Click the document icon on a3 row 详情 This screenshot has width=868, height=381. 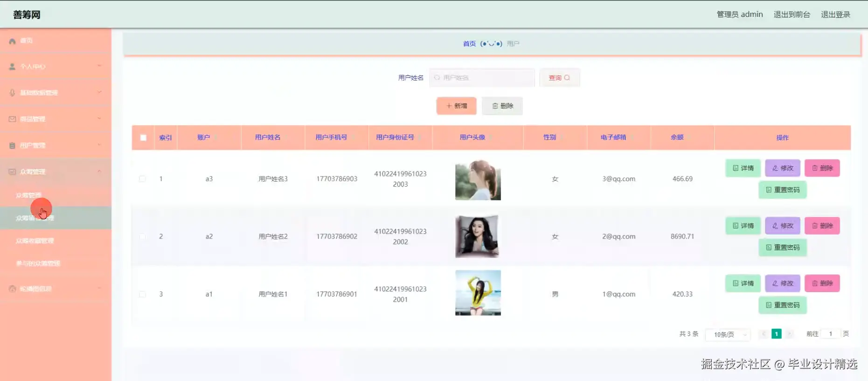click(x=736, y=168)
